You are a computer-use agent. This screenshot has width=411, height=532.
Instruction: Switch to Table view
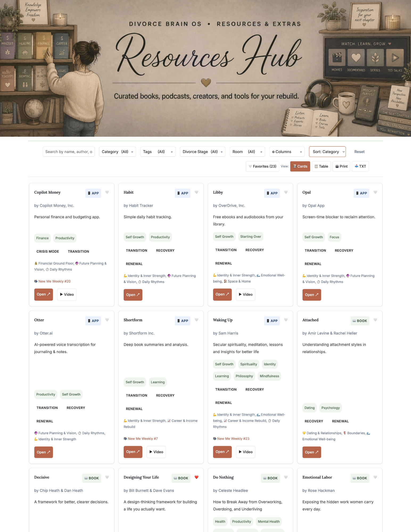[x=321, y=166]
